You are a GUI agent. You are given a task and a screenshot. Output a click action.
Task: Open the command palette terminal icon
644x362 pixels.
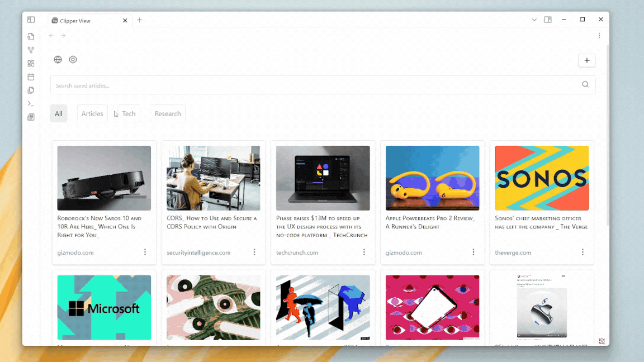(x=31, y=103)
